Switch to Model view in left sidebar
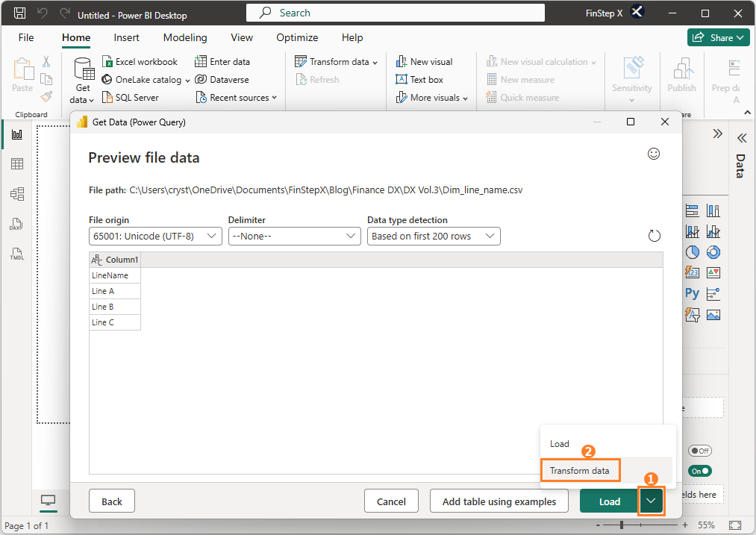Viewport: 756px width, 535px height. tap(17, 194)
